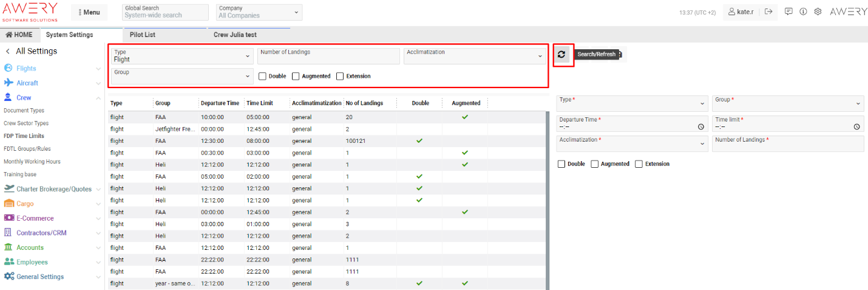Switch to the Crew Julia test tab

pyautogui.click(x=235, y=35)
